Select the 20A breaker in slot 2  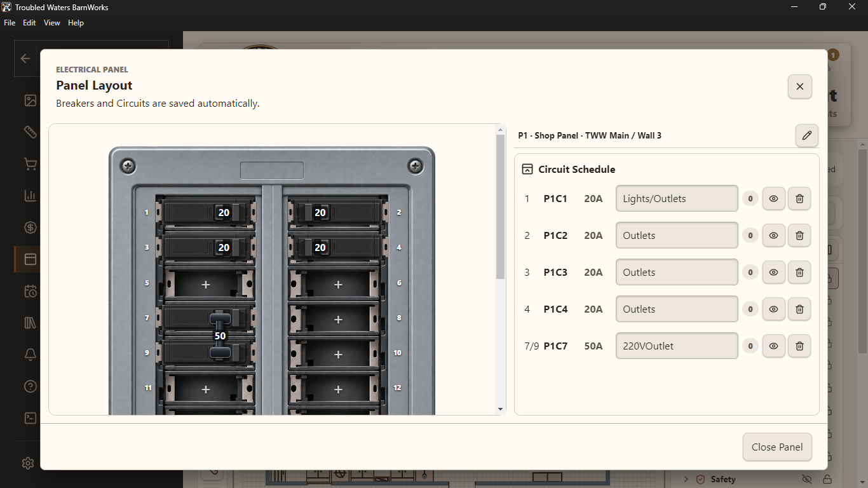338,212
